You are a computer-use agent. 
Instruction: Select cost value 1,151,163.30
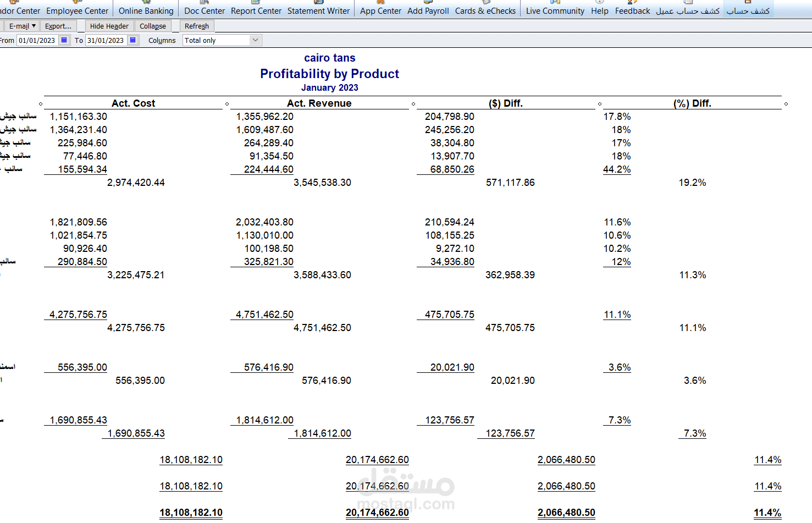[x=79, y=117]
